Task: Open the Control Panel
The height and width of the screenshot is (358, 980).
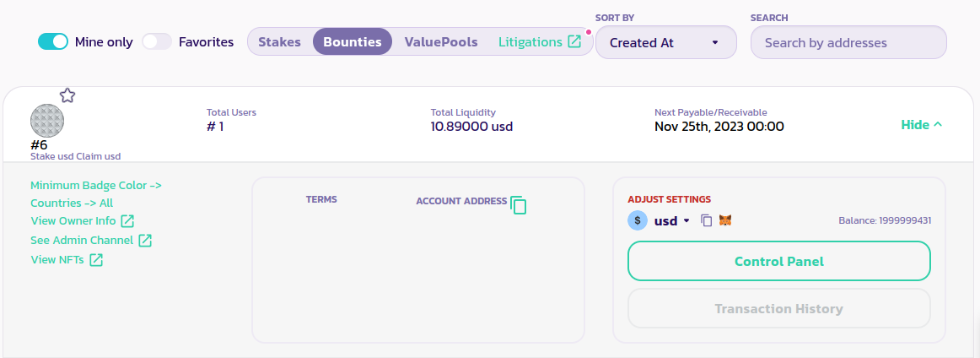Action: pyautogui.click(x=778, y=262)
